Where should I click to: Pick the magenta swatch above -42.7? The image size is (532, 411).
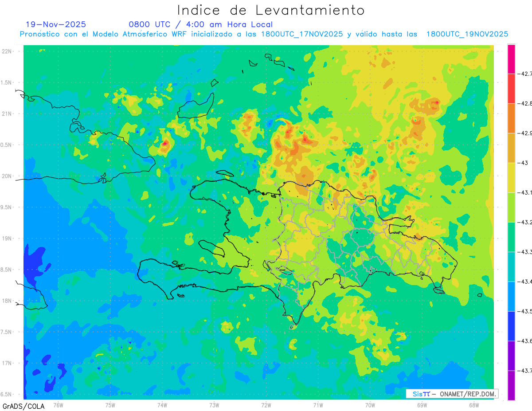pos(511,59)
